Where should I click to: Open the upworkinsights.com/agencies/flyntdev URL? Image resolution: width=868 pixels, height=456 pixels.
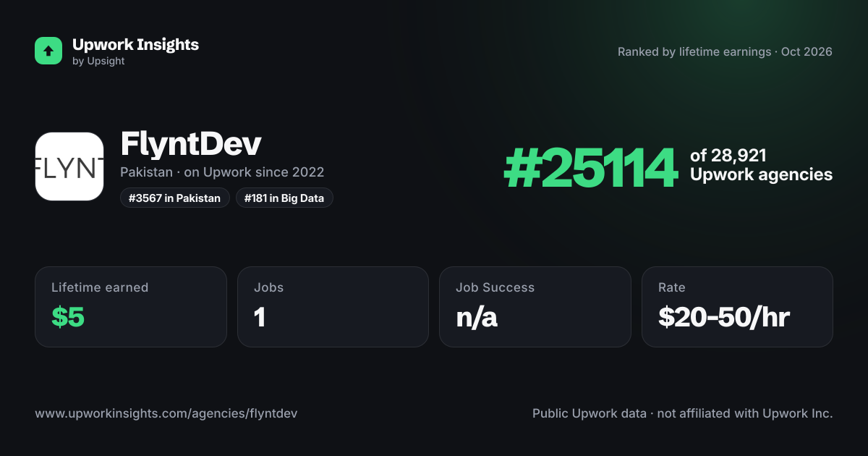coord(166,413)
